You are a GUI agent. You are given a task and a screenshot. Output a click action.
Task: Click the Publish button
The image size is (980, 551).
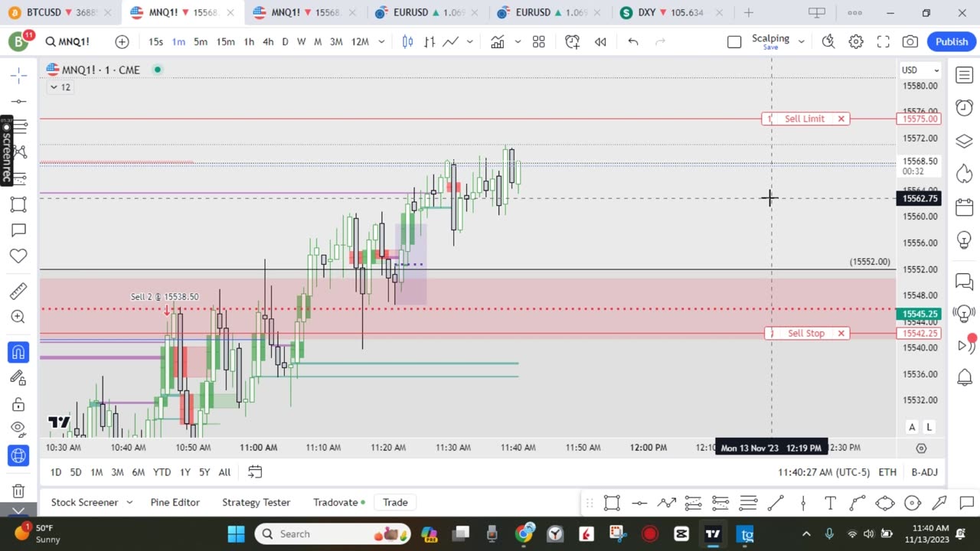tap(952, 42)
